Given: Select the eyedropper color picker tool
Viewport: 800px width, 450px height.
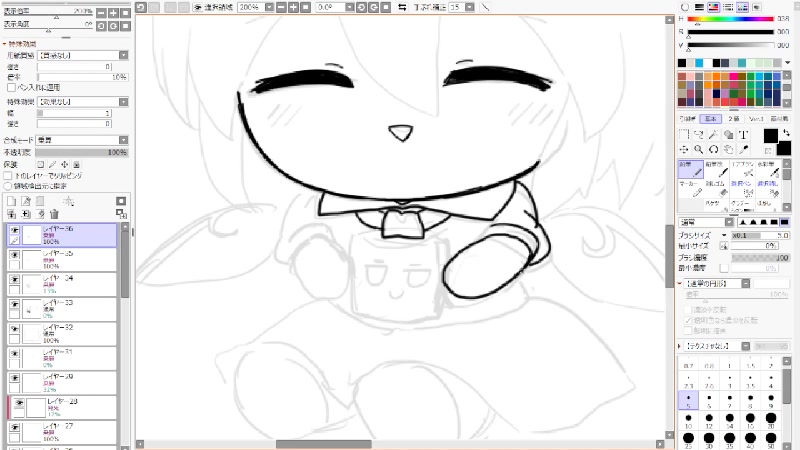Looking at the screenshot, I should point(743,148).
